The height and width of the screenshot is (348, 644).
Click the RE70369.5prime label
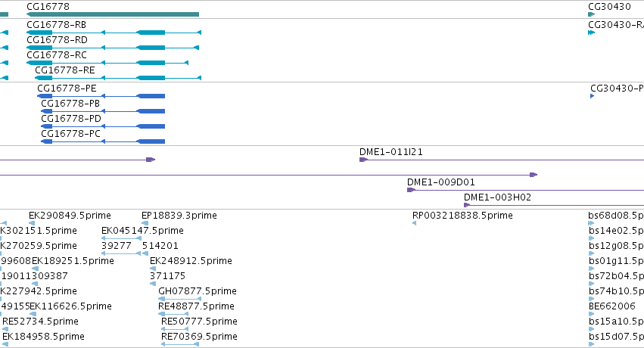coord(199,337)
